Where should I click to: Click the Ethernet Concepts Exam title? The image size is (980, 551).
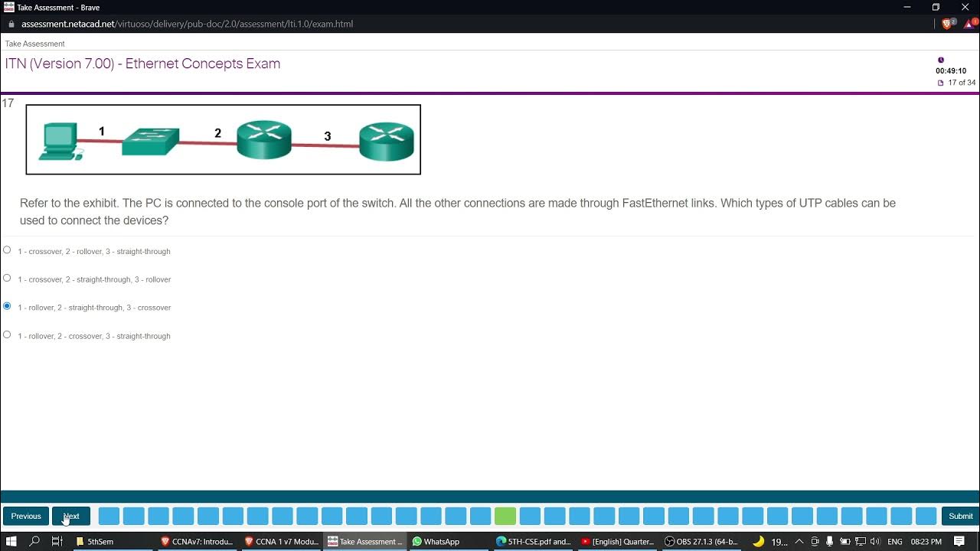coord(142,64)
